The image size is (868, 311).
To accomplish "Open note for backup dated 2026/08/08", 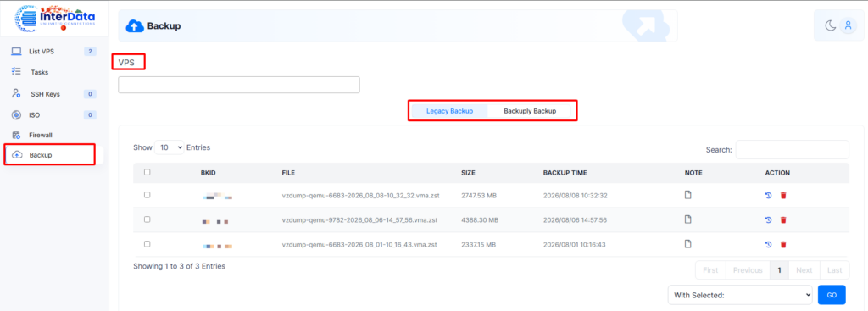I will [x=688, y=195].
